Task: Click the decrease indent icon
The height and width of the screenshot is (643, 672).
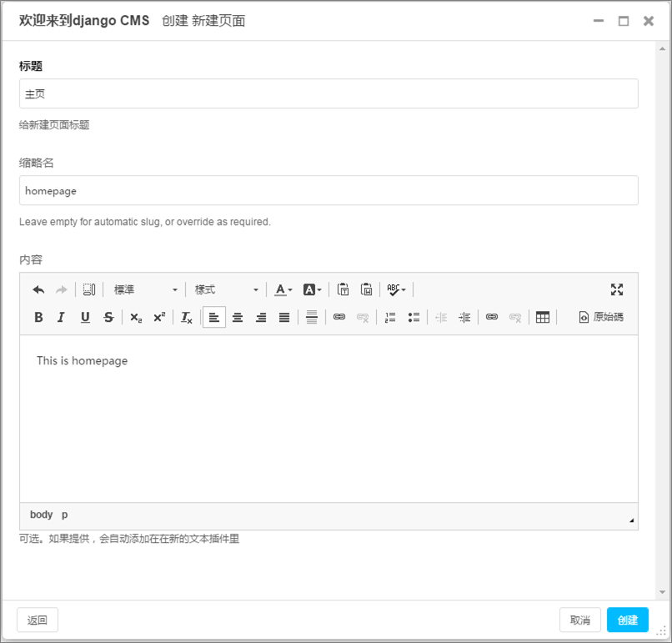Action: (441, 317)
